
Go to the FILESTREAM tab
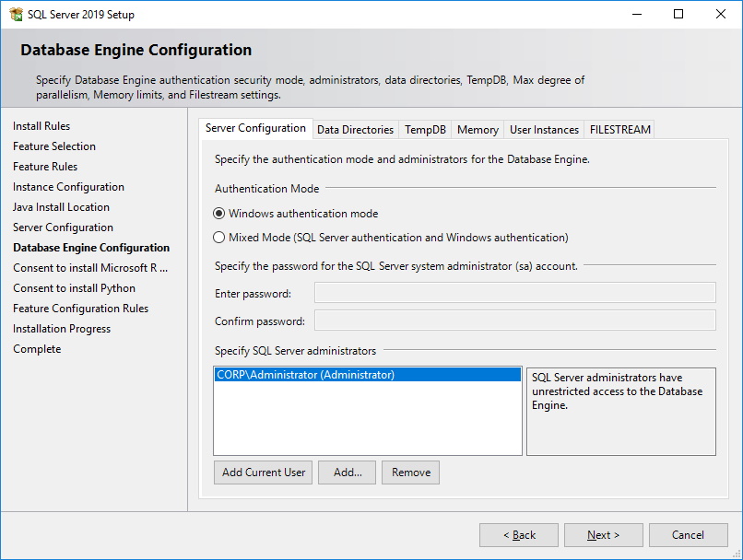click(x=619, y=130)
